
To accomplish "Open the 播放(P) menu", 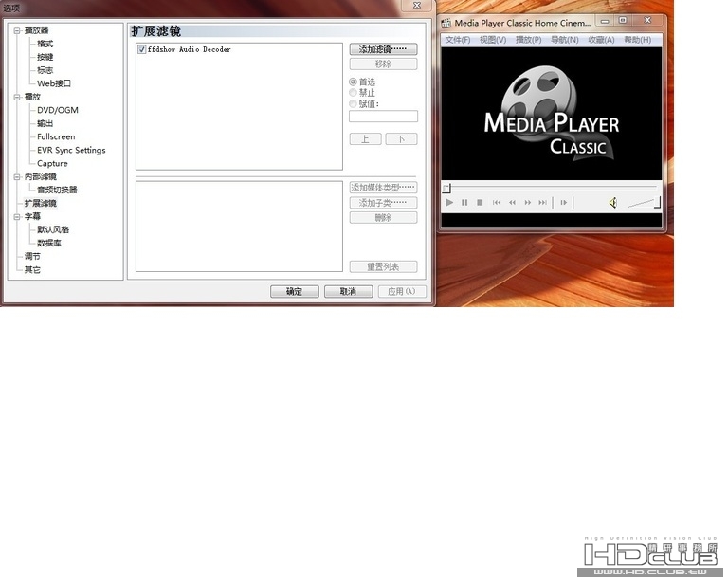I will pyautogui.click(x=528, y=40).
